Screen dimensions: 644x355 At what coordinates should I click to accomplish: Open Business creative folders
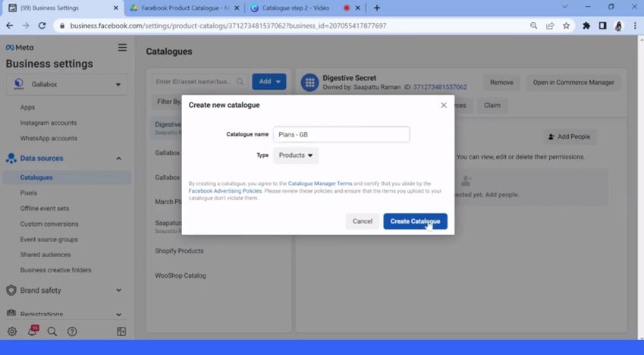click(x=56, y=270)
